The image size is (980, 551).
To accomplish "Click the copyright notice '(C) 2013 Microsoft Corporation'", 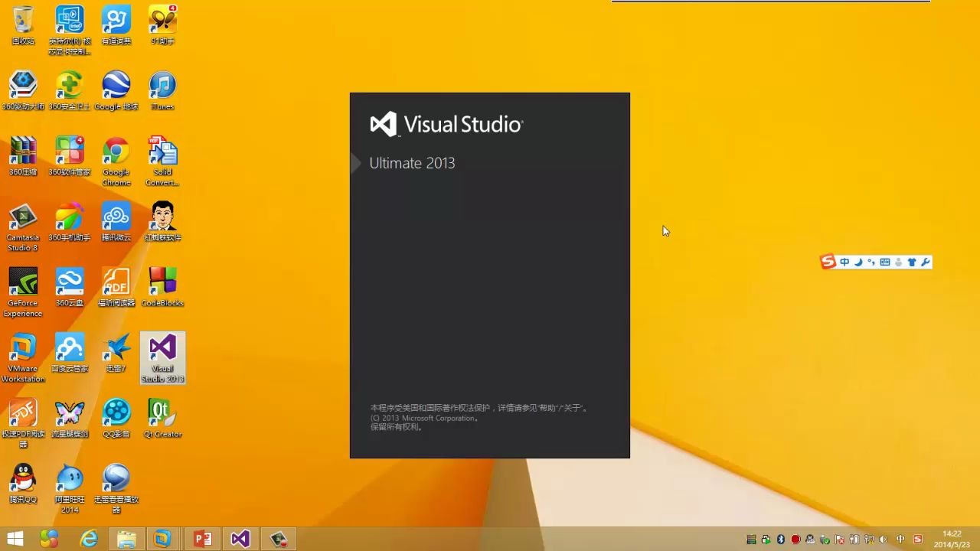I will (425, 418).
